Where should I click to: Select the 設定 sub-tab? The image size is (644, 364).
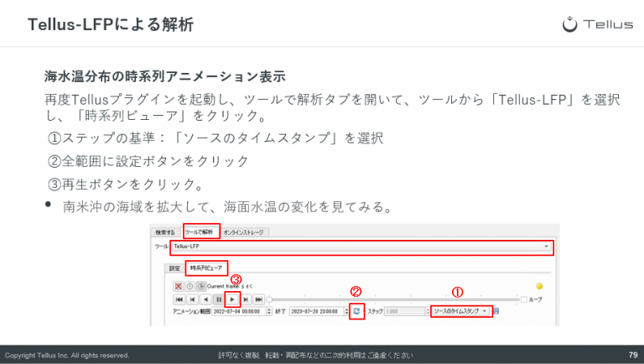pyautogui.click(x=174, y=268)
